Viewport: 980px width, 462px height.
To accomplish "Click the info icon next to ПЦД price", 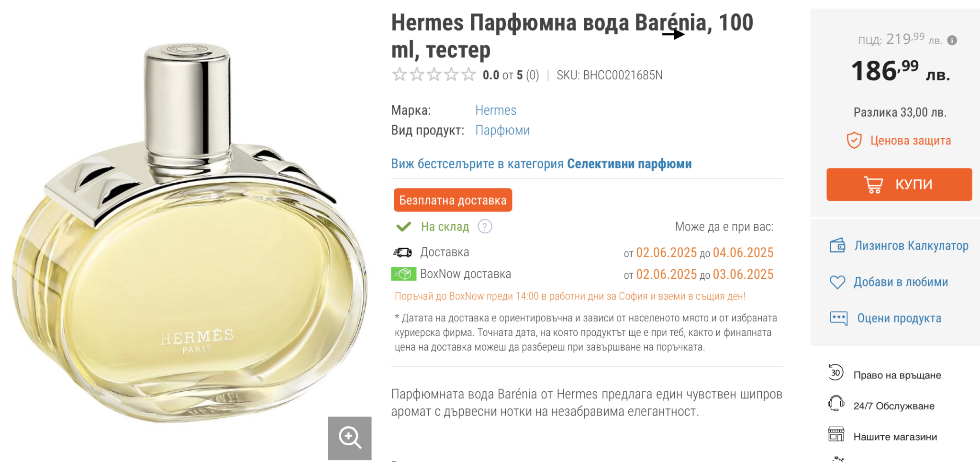I will tap(952, 40).
